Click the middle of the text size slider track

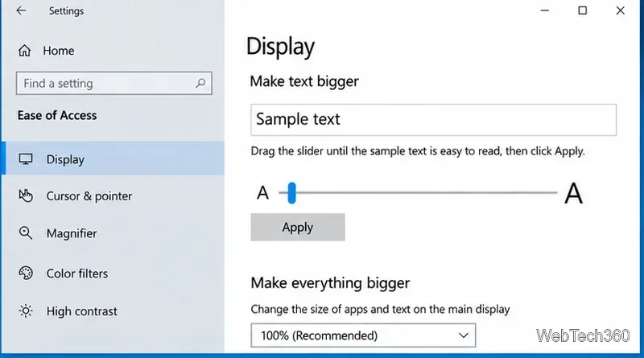[x=418, y=192]
